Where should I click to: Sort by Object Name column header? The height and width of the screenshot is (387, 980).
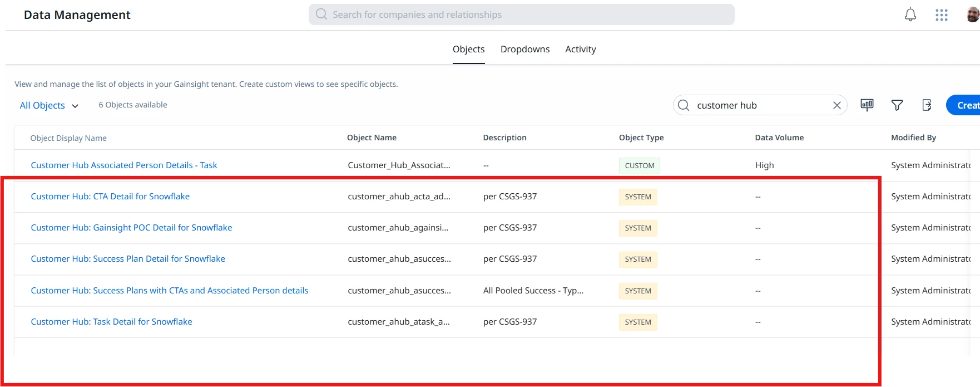click(372, 138)
